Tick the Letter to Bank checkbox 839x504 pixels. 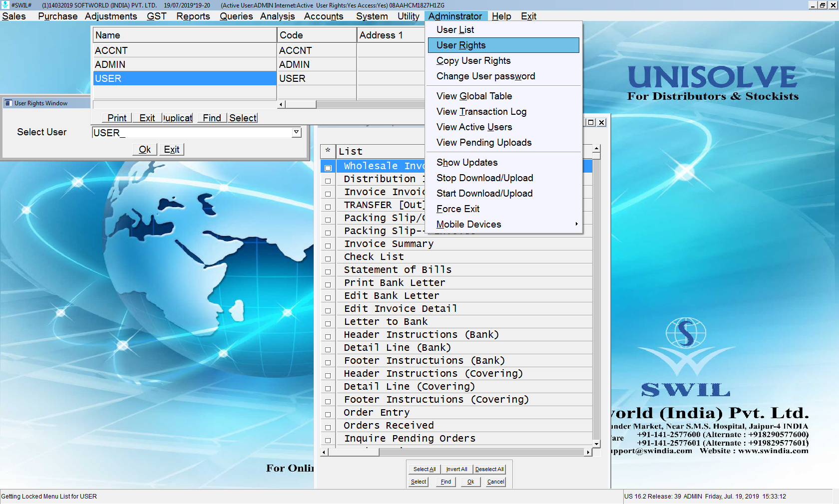328,324
